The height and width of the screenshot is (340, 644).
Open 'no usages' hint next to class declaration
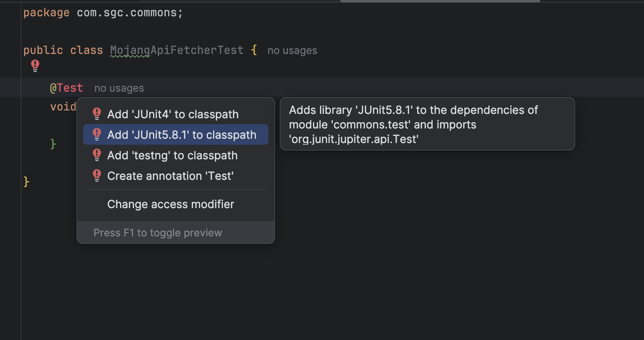click(x=292, y=51)
